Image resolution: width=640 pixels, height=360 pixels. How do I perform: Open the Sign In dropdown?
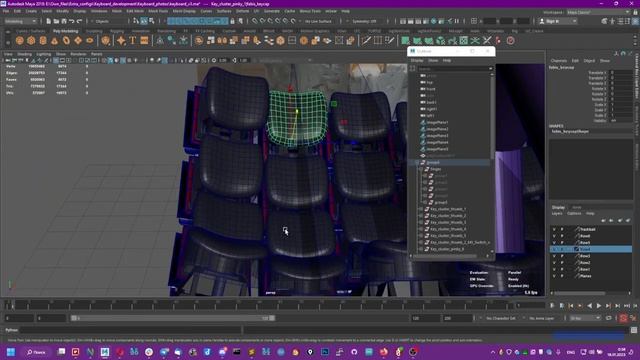[x=558, y=21]
